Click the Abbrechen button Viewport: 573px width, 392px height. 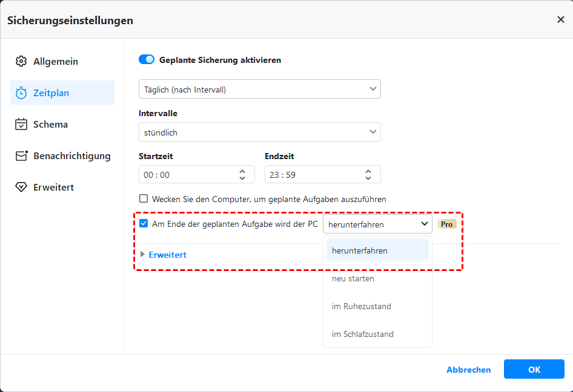pos(468,370)
